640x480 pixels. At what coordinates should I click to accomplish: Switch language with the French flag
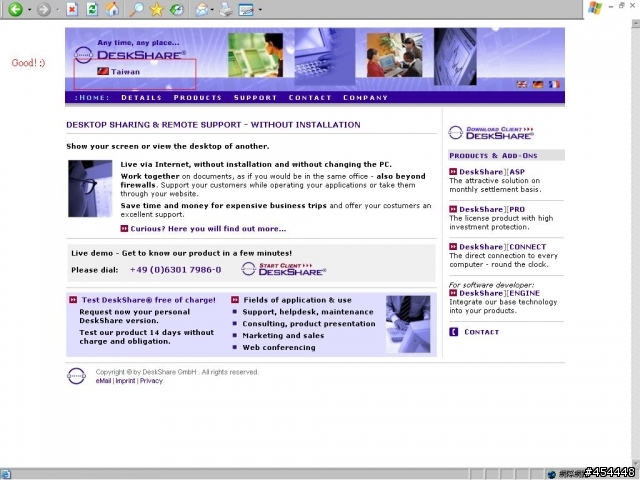554,84
